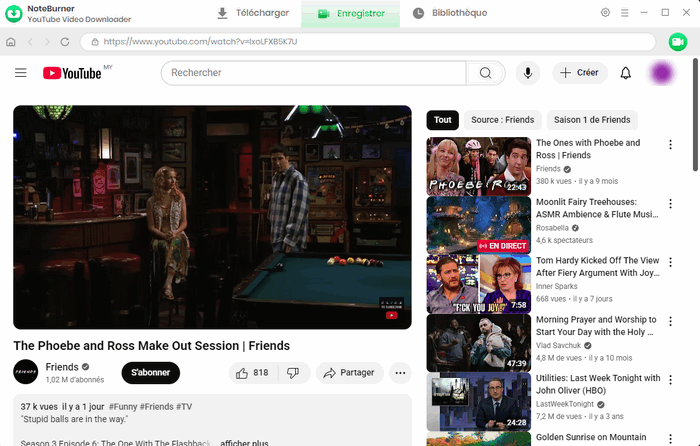Open the Friends channel name link
Screen dimensions: 700x446
tap(62, 367)
